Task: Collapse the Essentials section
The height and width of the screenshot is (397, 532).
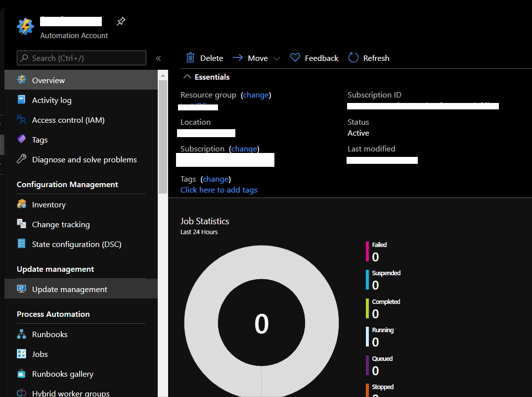Action: (187, 77)
